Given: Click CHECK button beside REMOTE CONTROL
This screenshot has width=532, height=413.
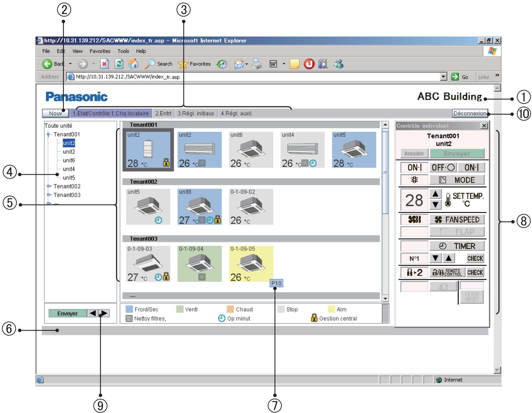Looking at the screenshot, I should click(x=475, y=272).
